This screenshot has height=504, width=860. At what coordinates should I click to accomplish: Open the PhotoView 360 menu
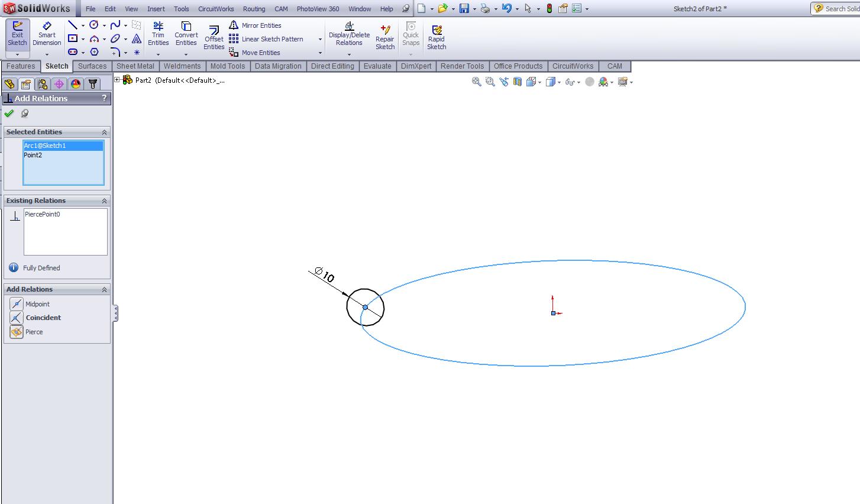click(318, 9)
